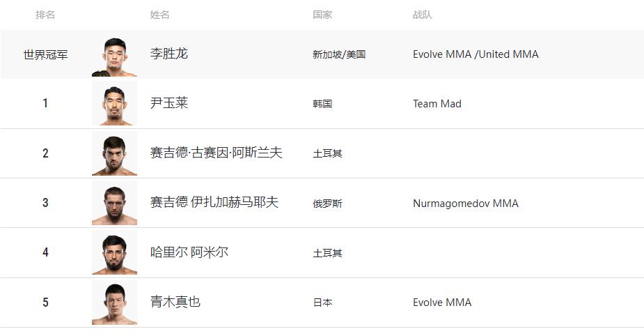Click the 战队 column header

click(422, 15)
